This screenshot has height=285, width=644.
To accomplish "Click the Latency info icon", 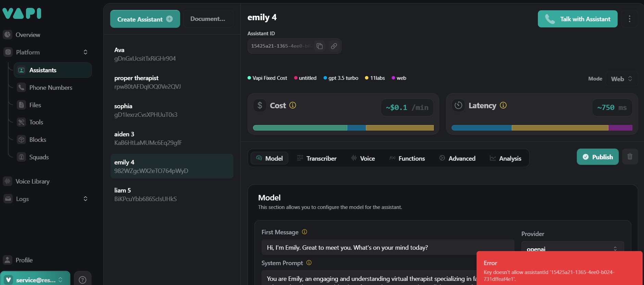I will pos(503,105).
